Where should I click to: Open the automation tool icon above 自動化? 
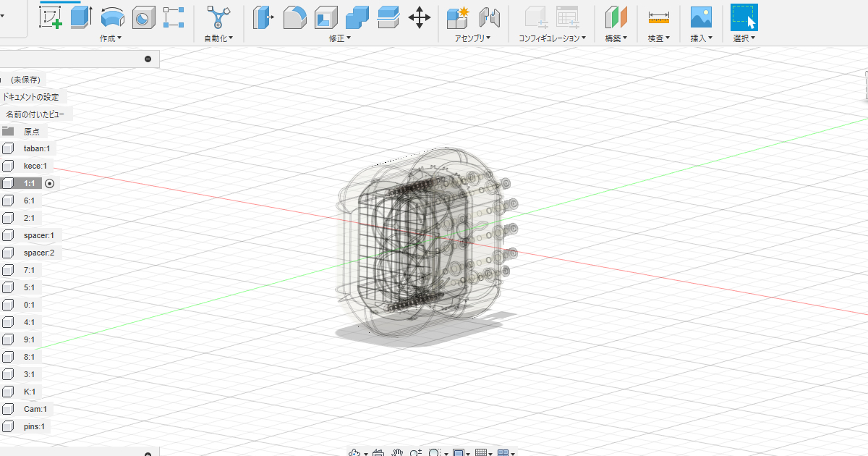[218, 17]
